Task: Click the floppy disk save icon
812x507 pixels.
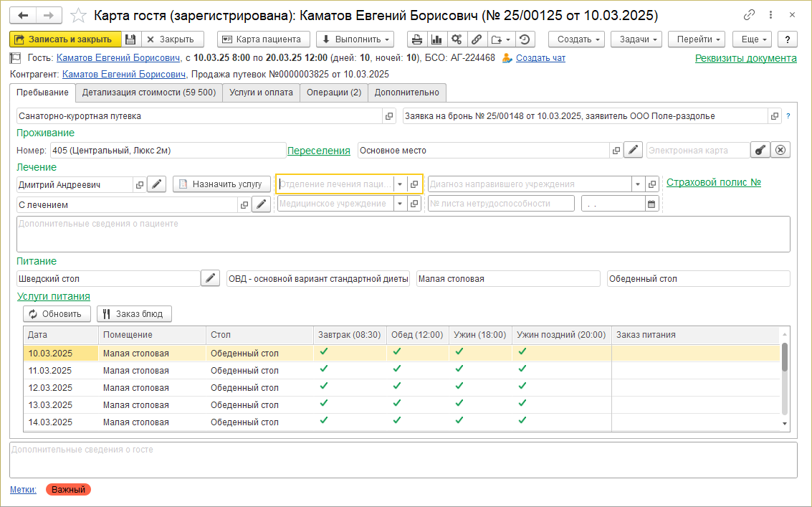Action: coord(130,39)
